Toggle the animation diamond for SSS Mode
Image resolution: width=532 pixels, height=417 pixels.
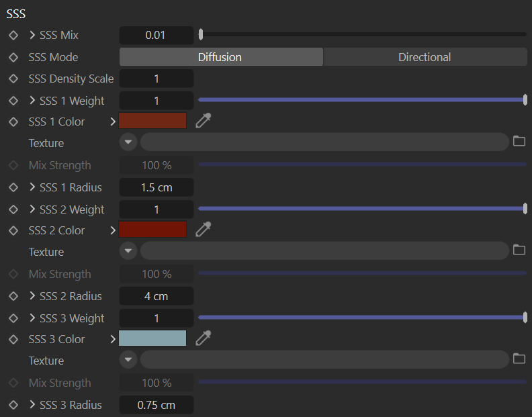tap(13, 57)
